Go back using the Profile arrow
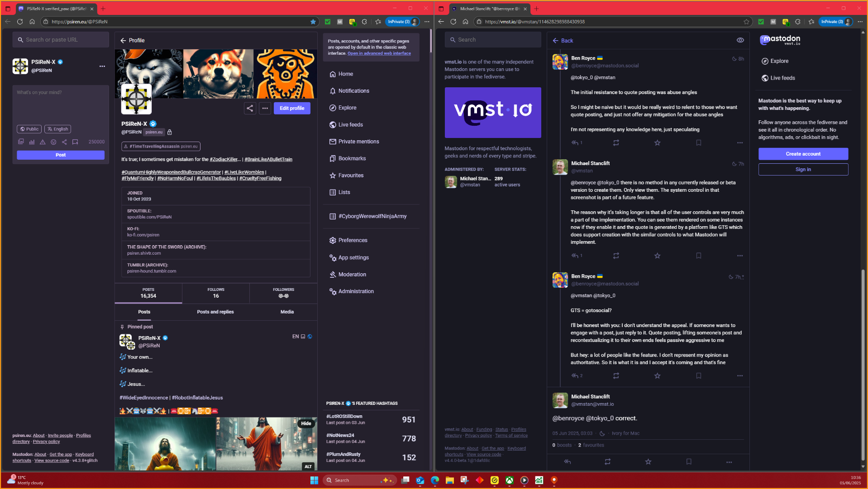Screen dimensions: 868x489 (x=123, y=41)
